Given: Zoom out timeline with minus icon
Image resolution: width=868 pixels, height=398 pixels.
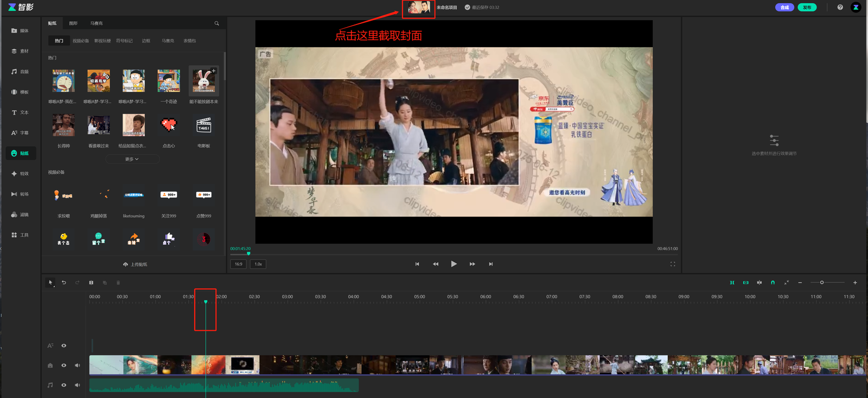Looking at the screenshot, I should click(800, 282).
